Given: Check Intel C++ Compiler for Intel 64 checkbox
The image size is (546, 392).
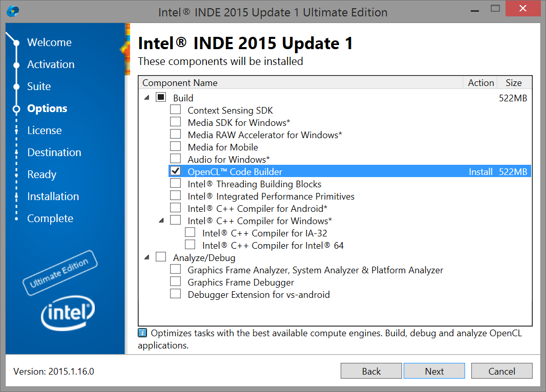Looking at the screenshot, I should 190,245.
